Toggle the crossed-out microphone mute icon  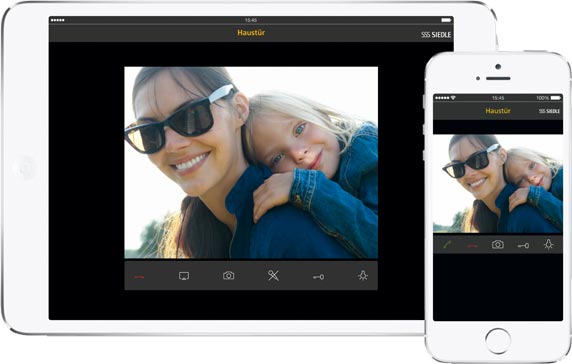coord(273,275)
